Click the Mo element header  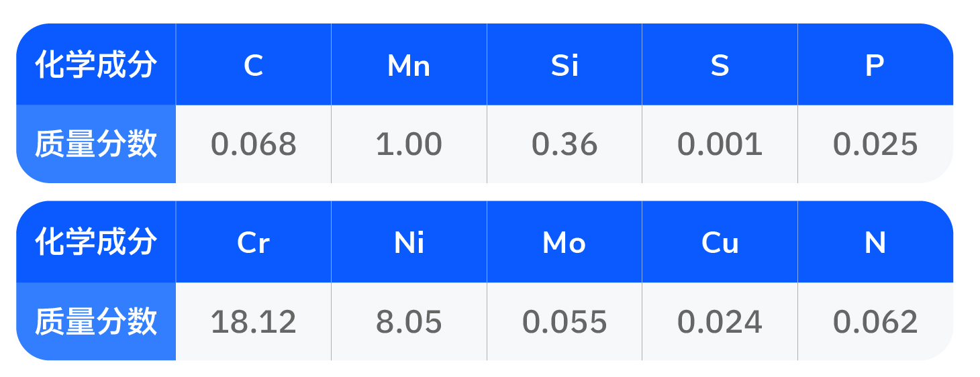click(565, 242)
